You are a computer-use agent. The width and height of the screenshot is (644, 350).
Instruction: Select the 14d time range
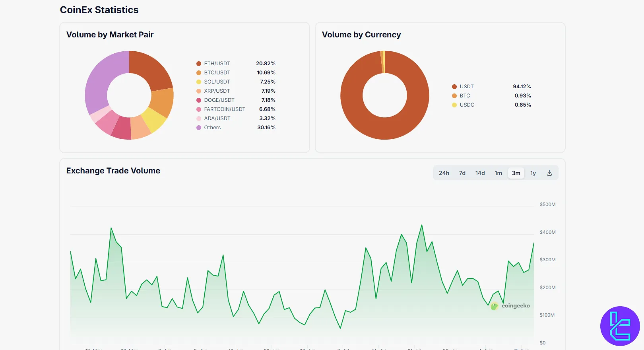480,173
